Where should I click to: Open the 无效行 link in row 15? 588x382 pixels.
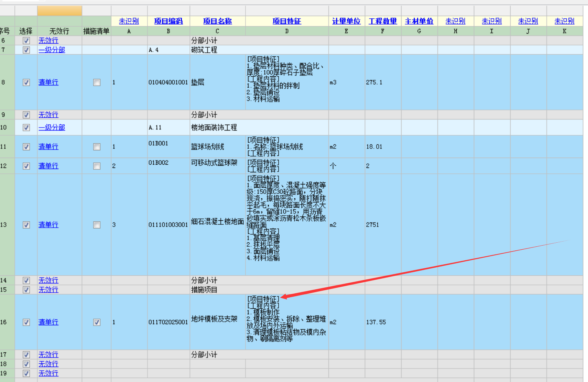[48, 290]
